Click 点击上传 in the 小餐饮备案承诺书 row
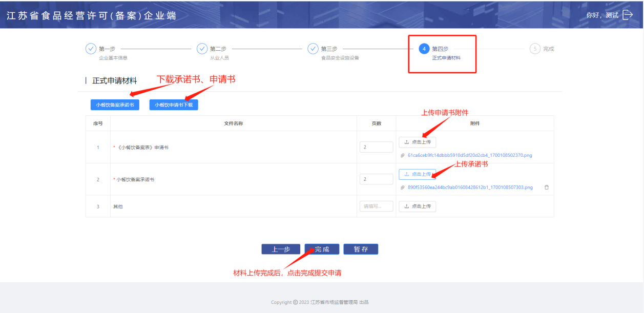Screen dimensions: 644x313 coord(417,174)
